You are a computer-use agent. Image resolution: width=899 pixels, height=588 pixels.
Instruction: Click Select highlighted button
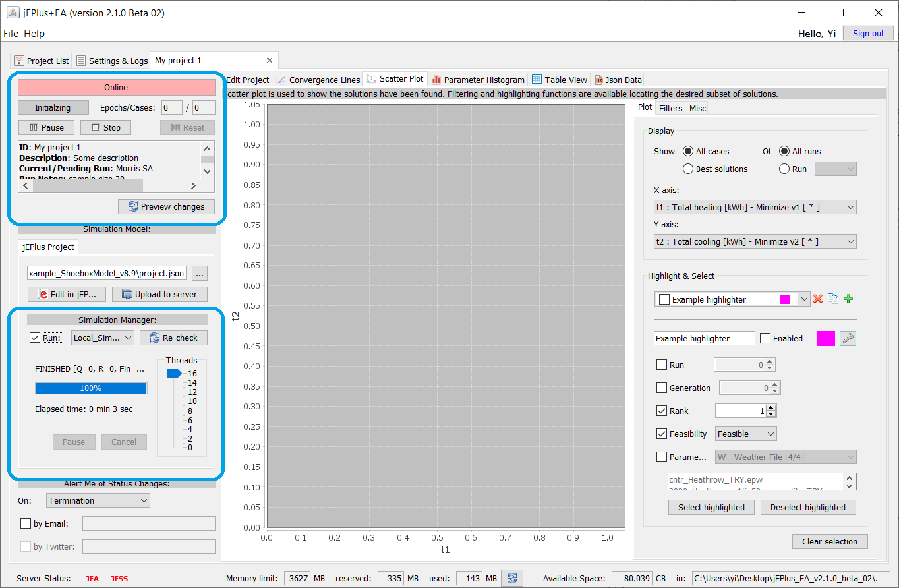711,507
